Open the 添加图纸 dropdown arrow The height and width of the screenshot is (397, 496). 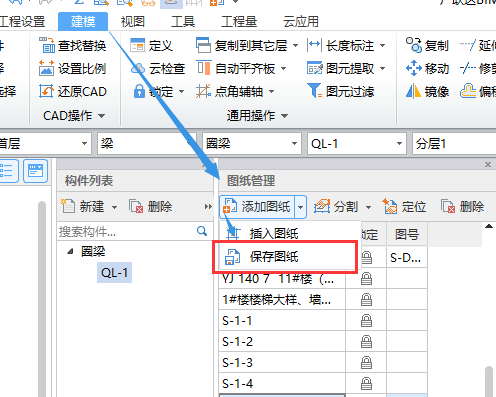[300, 207]
